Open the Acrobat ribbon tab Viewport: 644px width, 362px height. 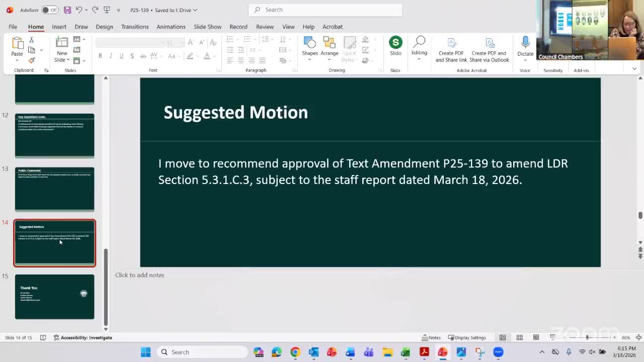click(333, 27)
